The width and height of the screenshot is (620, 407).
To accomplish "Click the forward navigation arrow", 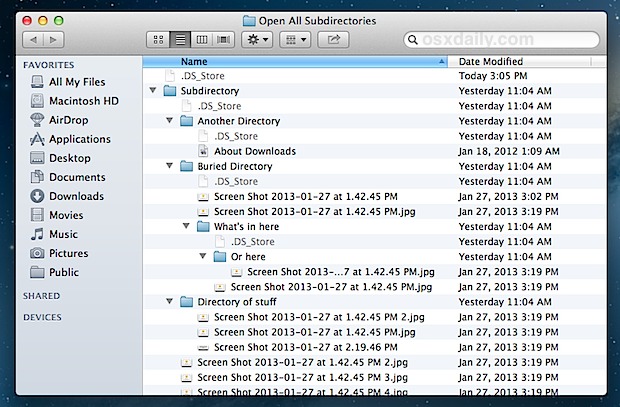I will [56, 39].
